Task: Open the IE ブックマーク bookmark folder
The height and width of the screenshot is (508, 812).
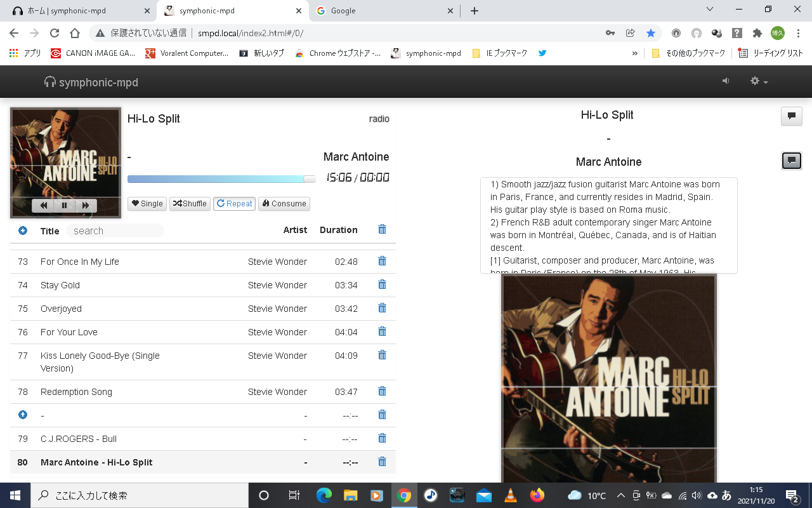Action: [500, 53]
